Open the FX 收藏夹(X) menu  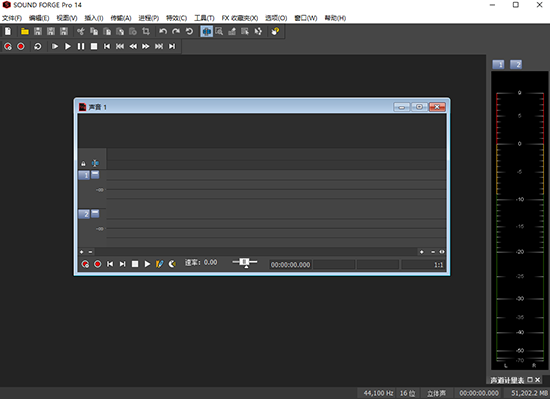tap(240, 18)
